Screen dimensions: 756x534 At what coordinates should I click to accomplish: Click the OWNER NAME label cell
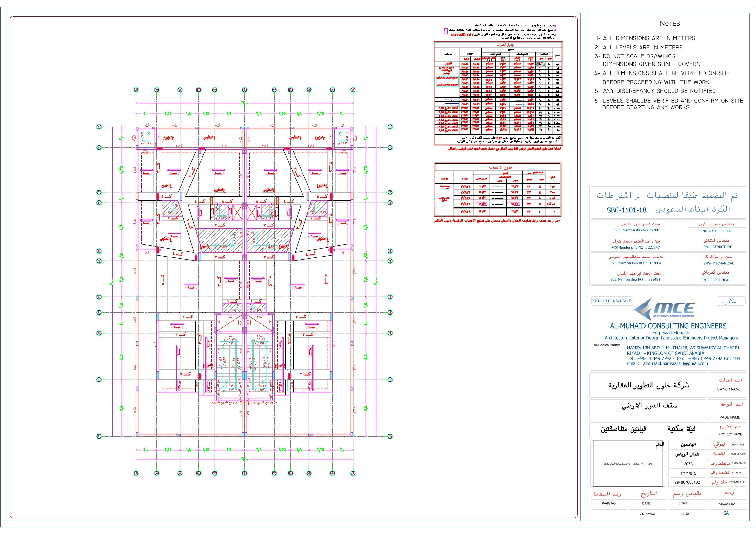tap(729, 389)
